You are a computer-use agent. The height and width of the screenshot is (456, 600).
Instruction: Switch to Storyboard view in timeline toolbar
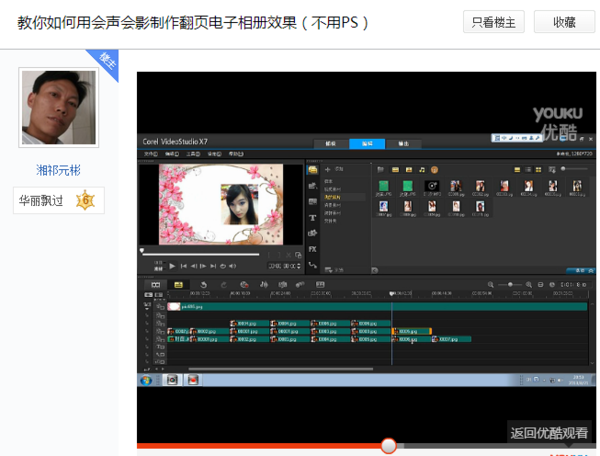pos(155,285)
